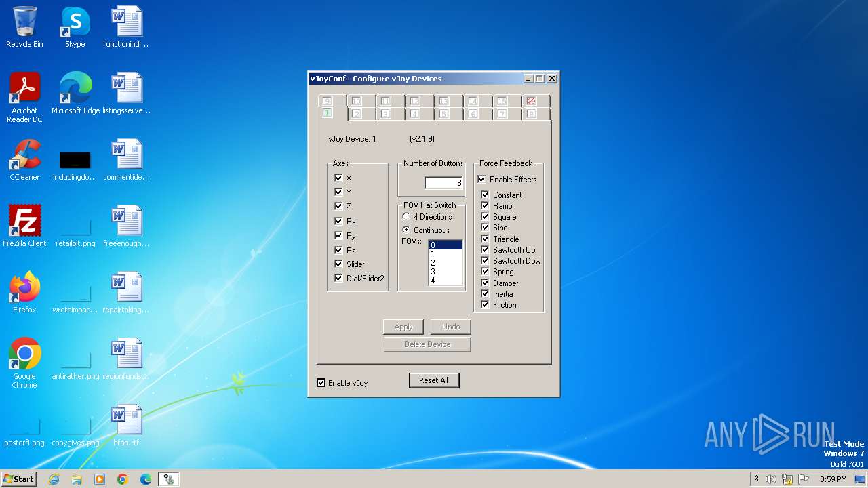Click the vJoyConf taskbar button

pos(168,479)
